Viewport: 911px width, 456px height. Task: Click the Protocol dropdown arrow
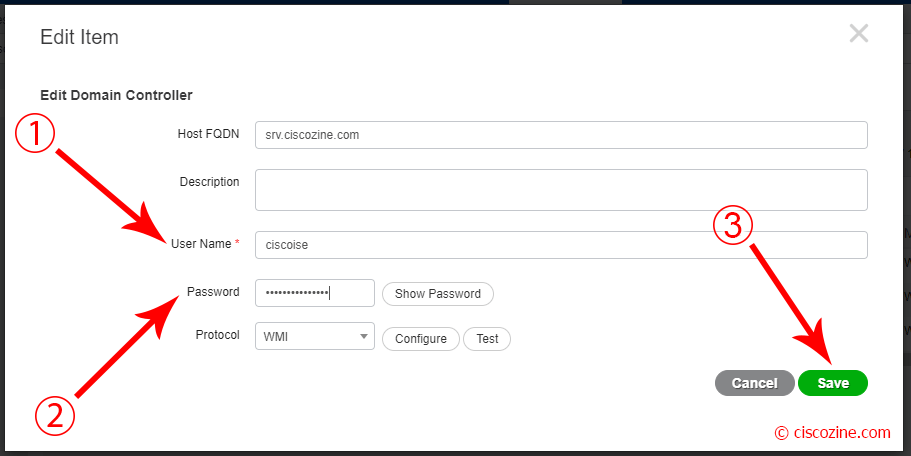point(364,336)
